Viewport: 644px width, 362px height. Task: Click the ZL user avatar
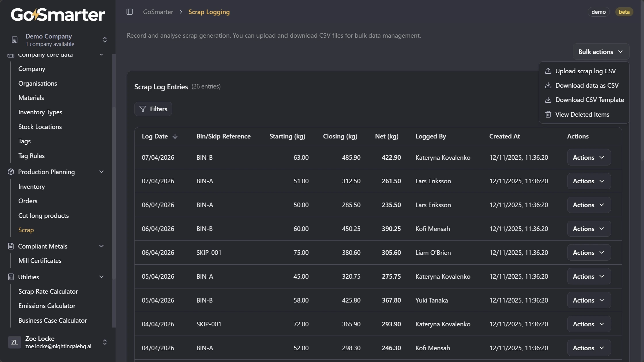pos(14,342)
